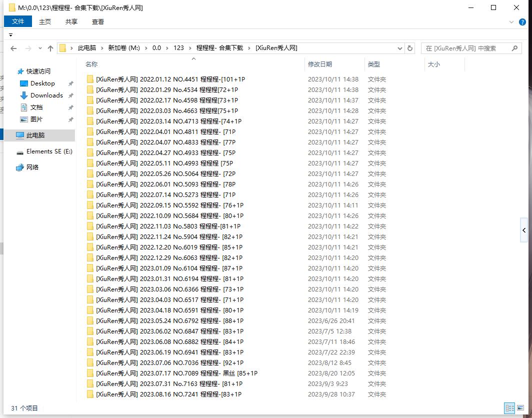Switch to details view icon in status bar
This screenshot has height=418, width=532.
[x=509, y=408]
